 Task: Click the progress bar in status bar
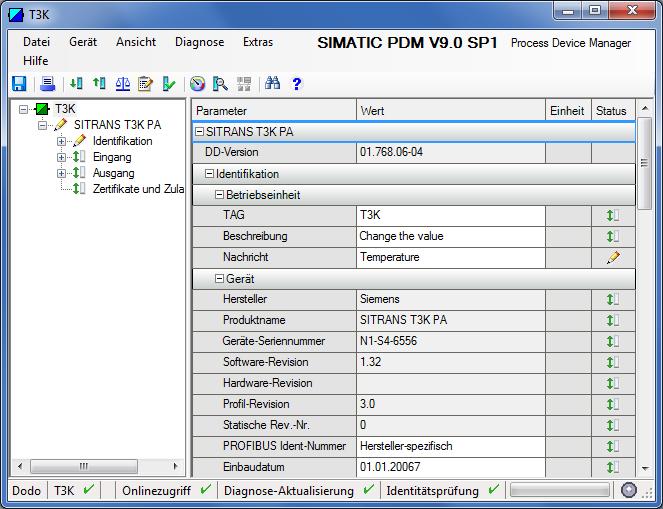coord(560,490)
